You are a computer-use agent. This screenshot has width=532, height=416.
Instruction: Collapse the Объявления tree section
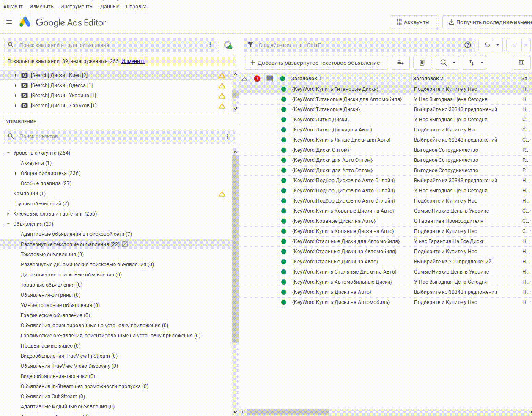click(8, 224)
